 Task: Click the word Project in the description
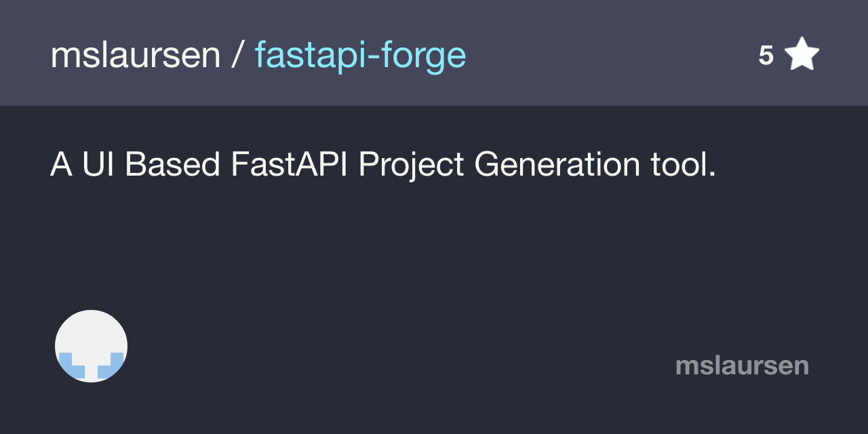point(411,165)
